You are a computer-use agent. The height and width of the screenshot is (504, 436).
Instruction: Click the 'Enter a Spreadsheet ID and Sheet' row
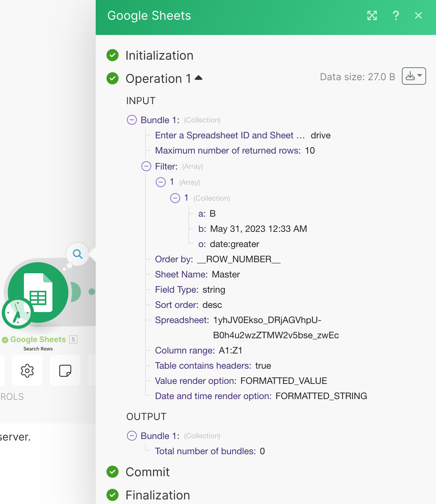243,135
